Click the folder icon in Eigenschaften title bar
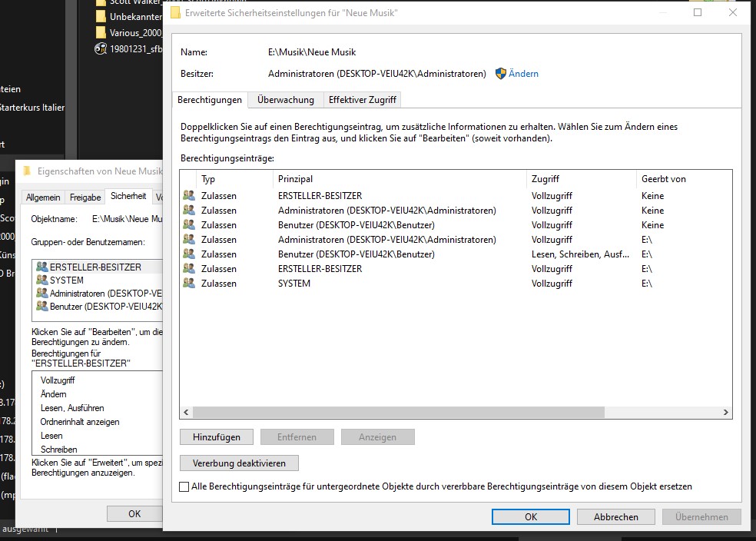This screenshot has width=756, height=541. (27, 171)
